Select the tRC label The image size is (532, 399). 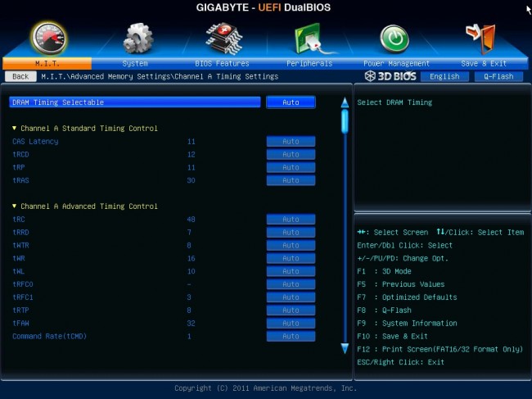pyautogui.click(x=19, y=220)
